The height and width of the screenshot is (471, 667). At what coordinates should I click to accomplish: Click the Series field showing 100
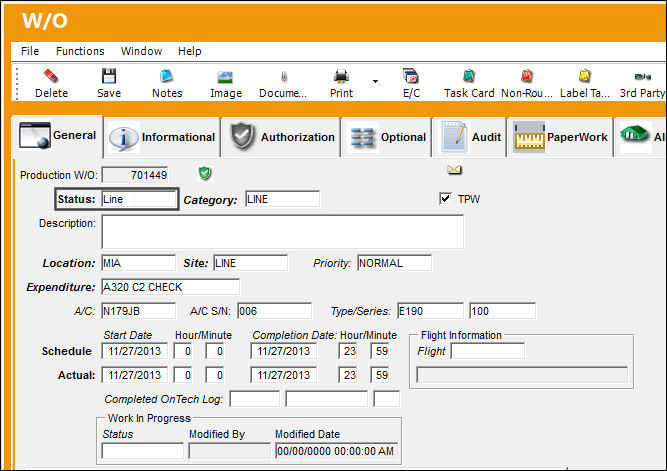[x=502, y=311]
